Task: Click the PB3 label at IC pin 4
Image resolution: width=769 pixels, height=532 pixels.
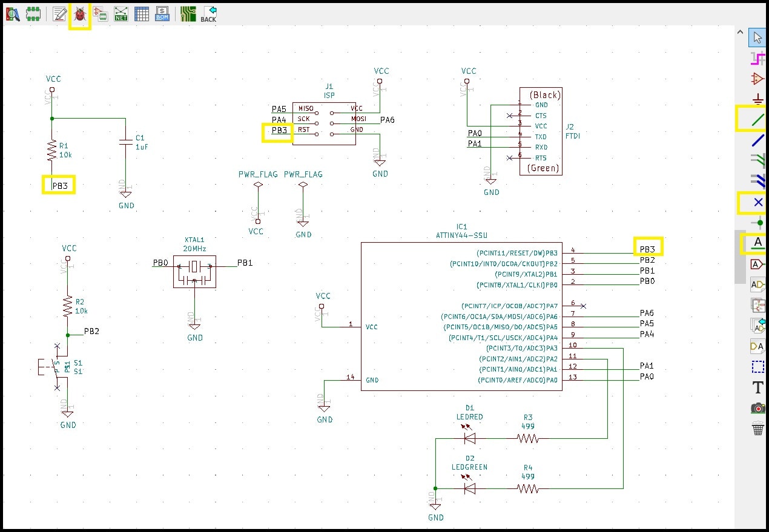Action: [x=648, y=249]
